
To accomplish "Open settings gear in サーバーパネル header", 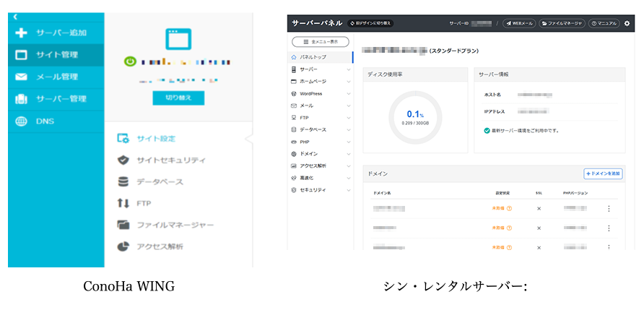I will (626, 23).
